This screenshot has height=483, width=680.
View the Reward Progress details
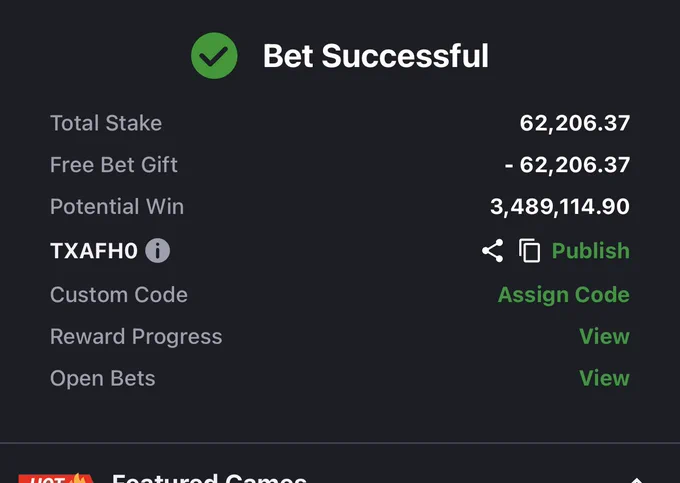(x=605, y=336)
